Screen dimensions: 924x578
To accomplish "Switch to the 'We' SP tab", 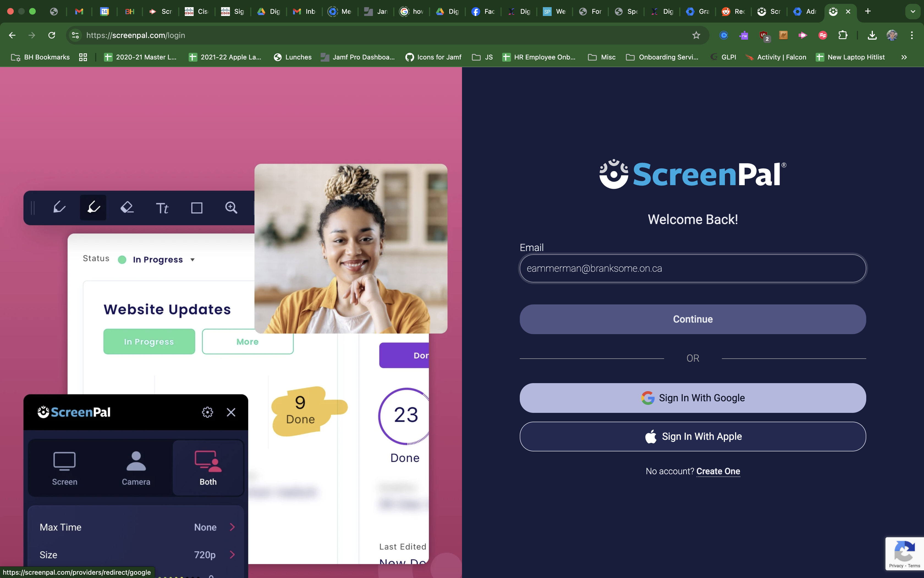I will point(554,12).
